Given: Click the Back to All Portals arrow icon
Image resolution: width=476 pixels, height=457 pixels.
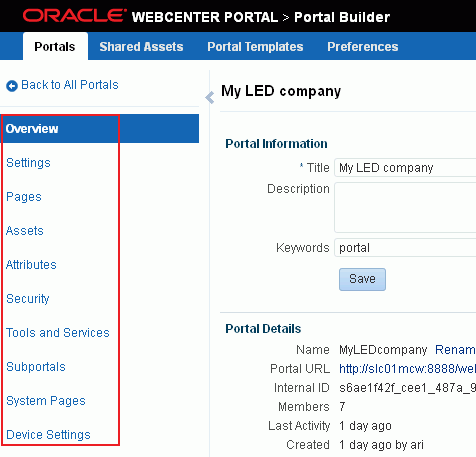Looking at the screenshot, I should (12, 86).
